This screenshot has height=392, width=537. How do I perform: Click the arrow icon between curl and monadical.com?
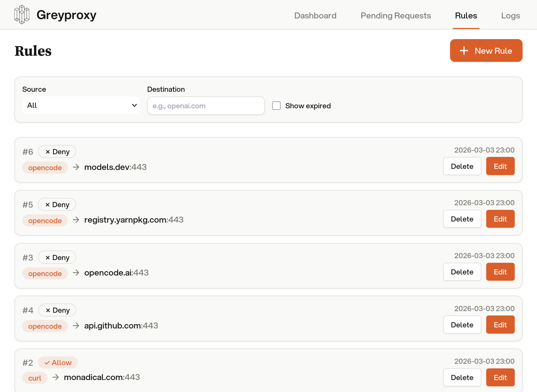pos(56,377)
